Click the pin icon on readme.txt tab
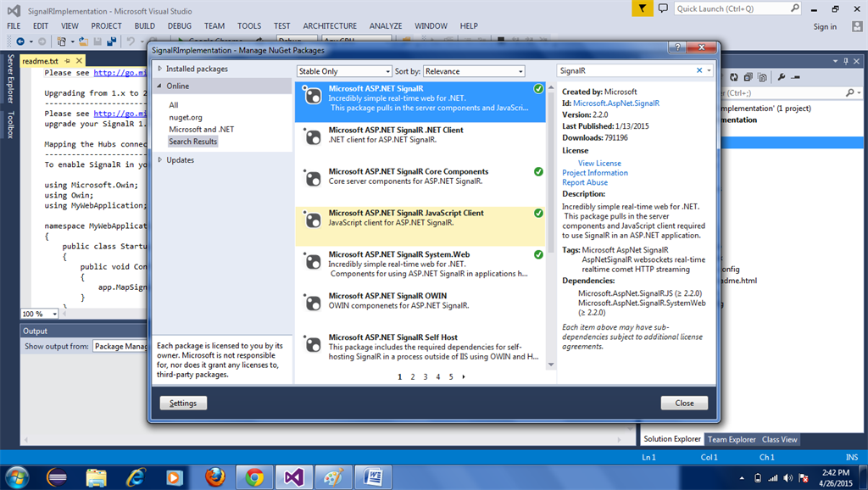This screenshot has height=490, width=868. [x=68, y=61]
